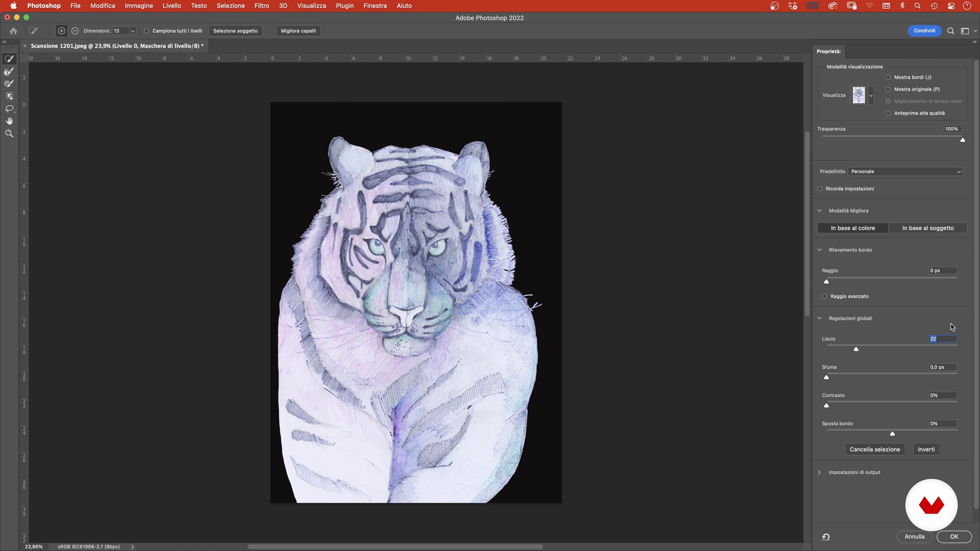Screen dimensions: 980x551
Task: Open the Bluetooth menu bar icon
Action: point(902,6)
